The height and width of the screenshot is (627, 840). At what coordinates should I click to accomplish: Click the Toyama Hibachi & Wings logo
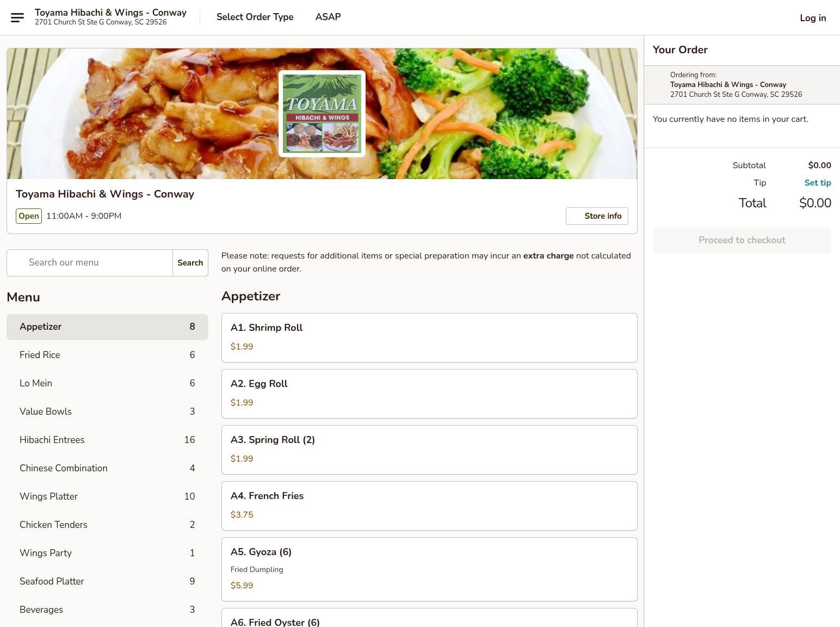(x=322, y=114)
